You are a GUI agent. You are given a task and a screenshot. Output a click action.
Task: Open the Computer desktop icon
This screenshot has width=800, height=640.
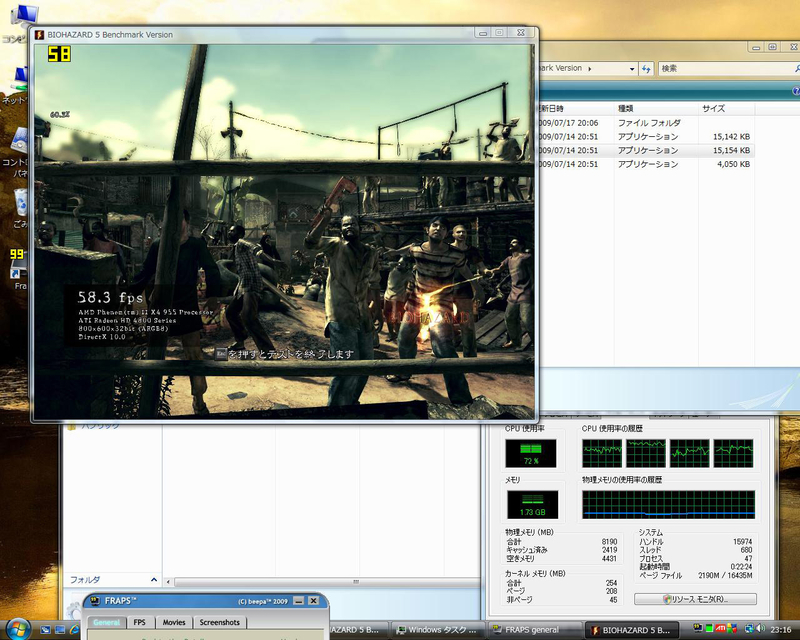click(x=23, y=17)
